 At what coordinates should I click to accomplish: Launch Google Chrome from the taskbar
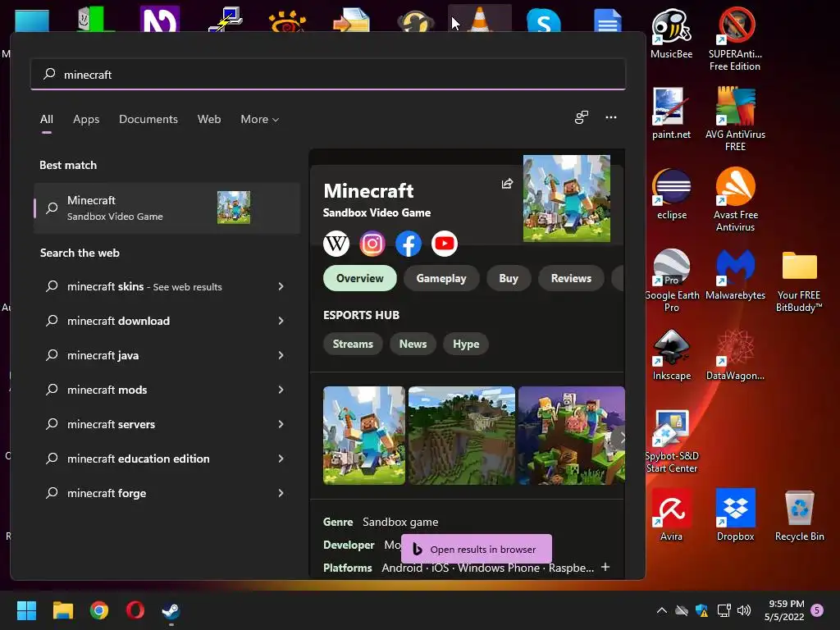click(99, 610)
